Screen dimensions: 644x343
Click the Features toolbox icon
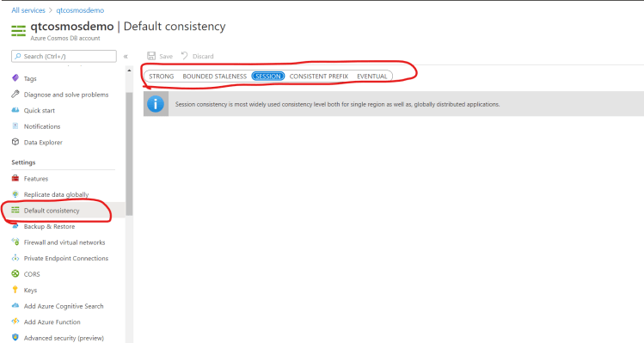click(15, 178)
